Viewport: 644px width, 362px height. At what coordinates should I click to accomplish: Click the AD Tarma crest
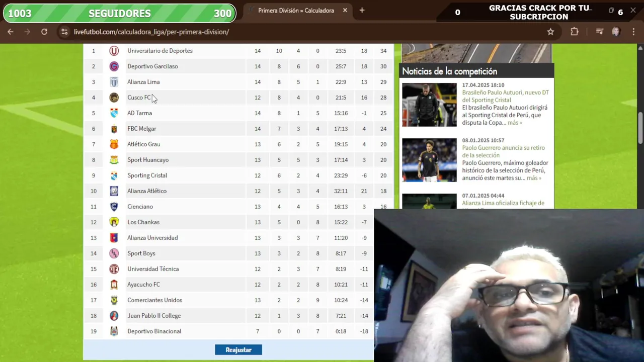click(x=114, y=113)
